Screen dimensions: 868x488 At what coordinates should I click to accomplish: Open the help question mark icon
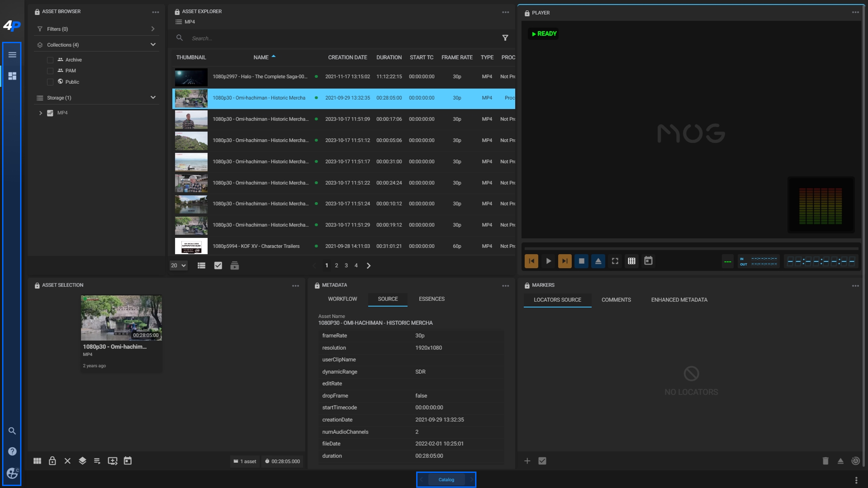pos(12,451)
